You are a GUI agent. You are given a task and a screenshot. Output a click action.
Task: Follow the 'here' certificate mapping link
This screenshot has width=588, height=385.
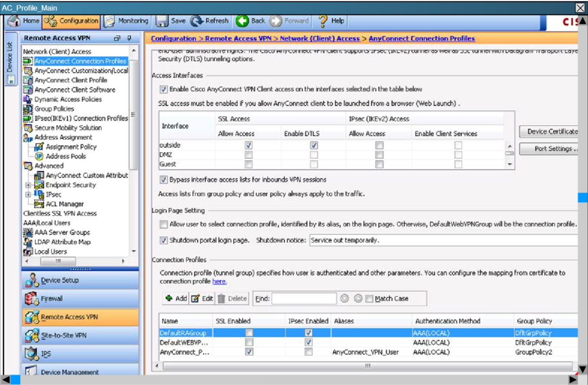(219, 282)
